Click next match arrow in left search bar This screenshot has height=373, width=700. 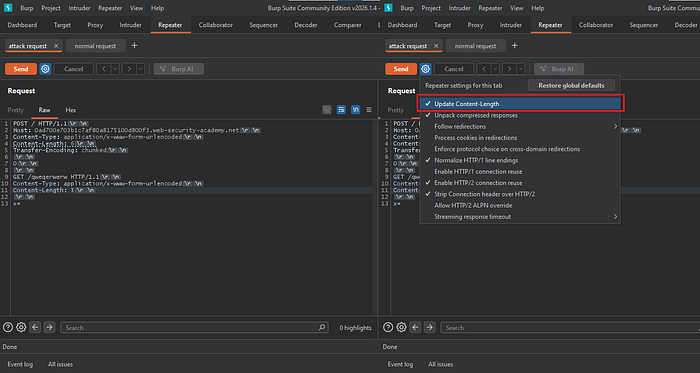coord(50,327)
